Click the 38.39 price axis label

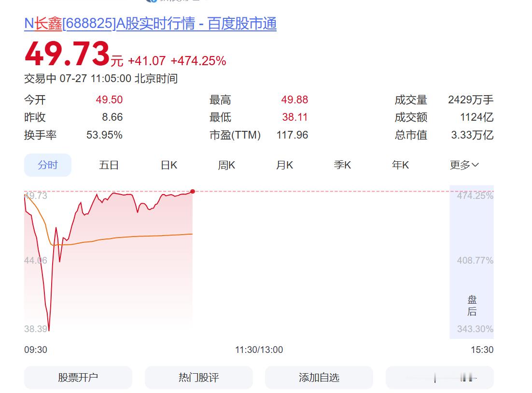pyautogui.click(x=36, y=329)
